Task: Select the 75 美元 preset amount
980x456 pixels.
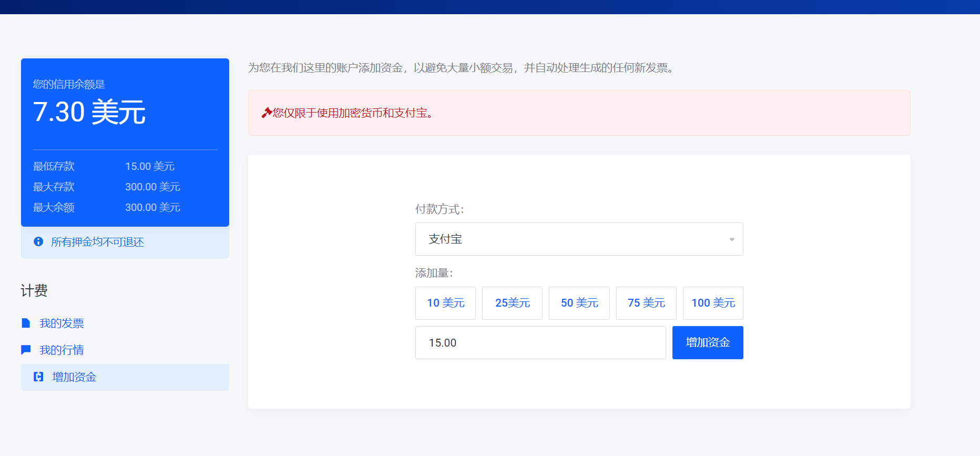Action: [x=646, y=303]
